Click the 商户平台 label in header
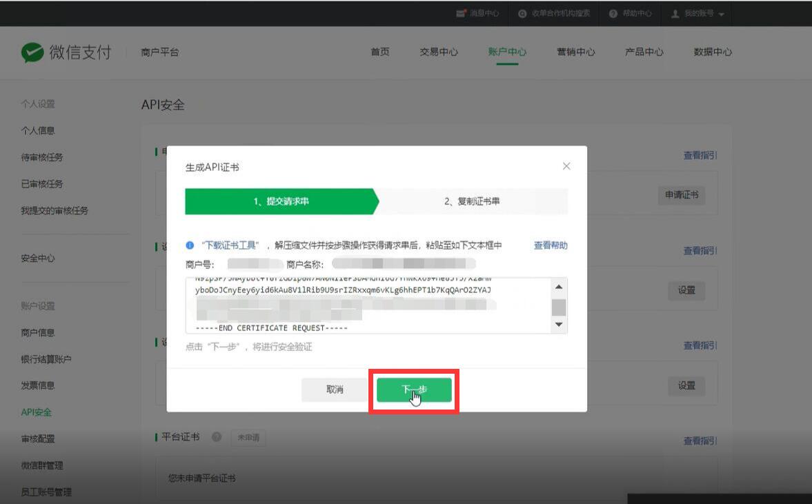This screenshot has width=812, height=504. point(160,52)
